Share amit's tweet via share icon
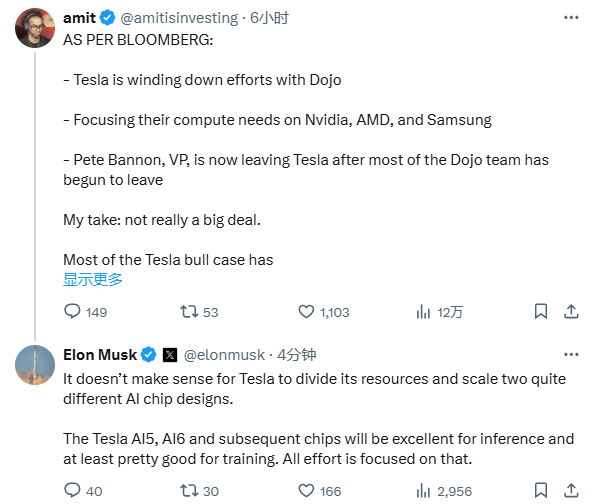This screenshot has width=592, height=504. [571, 312]
